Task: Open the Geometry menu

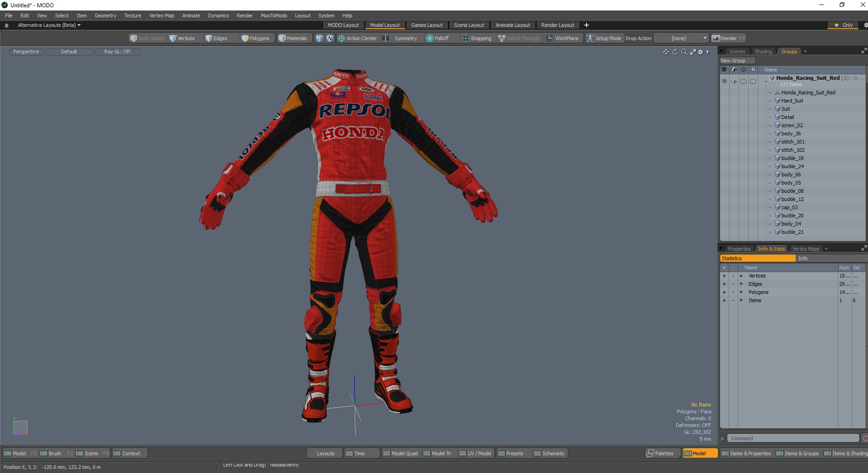Action: click(x=105, y=15)
